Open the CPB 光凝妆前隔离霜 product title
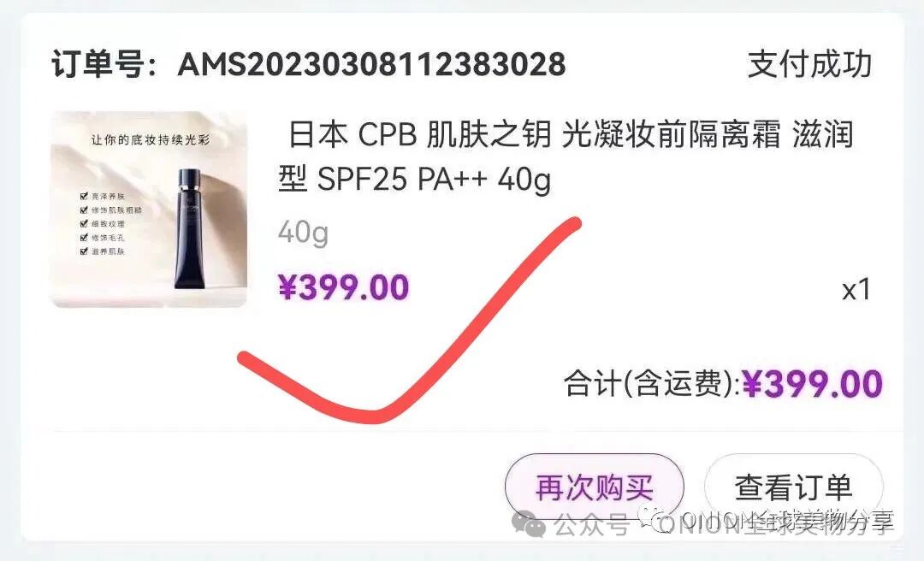924x561 pixels. click(566, 156)
